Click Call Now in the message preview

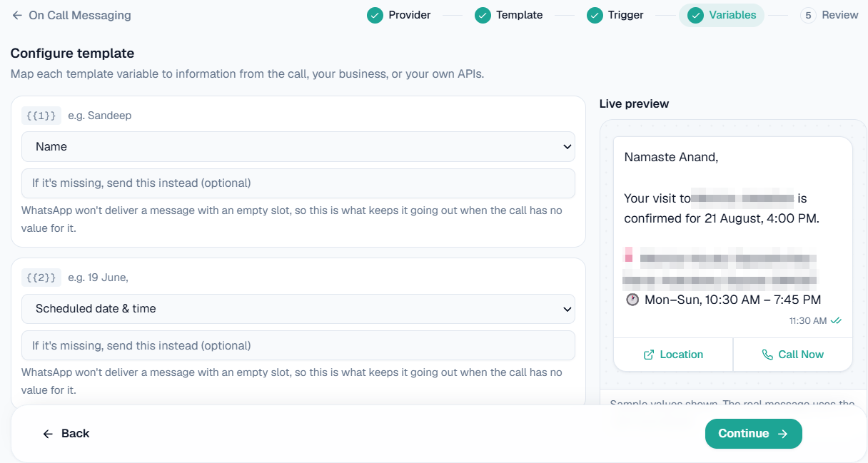793,355
